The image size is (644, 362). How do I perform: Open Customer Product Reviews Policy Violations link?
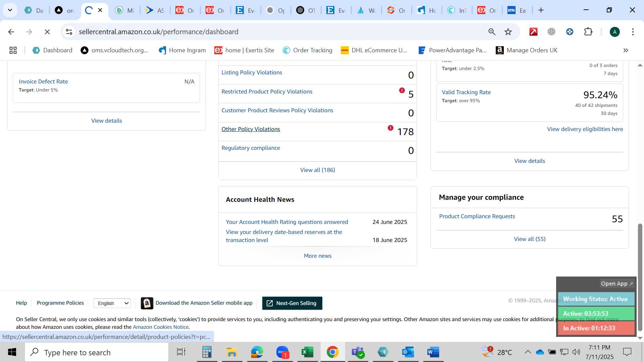(277, 110)
